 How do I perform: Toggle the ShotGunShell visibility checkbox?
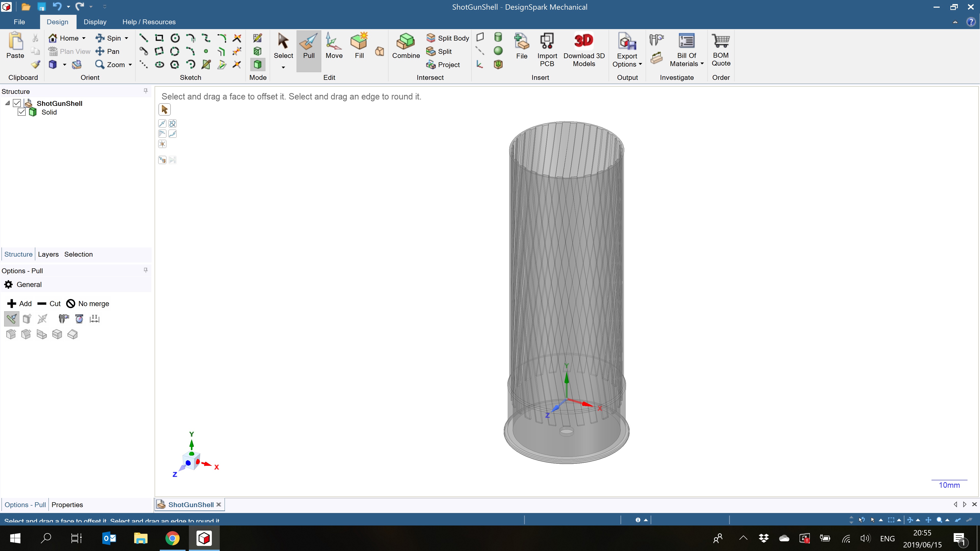17,103
